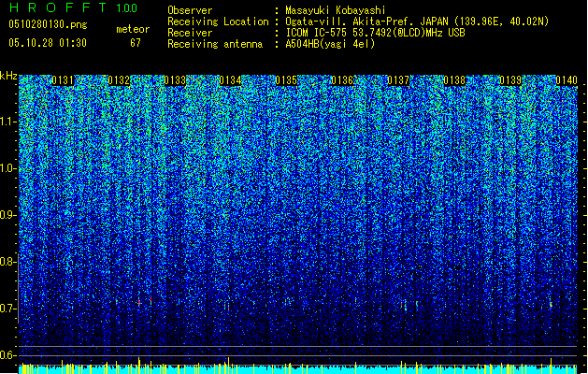Select the ICOM IC-575 53.7492 MHz USB text

tap(376, 33)
